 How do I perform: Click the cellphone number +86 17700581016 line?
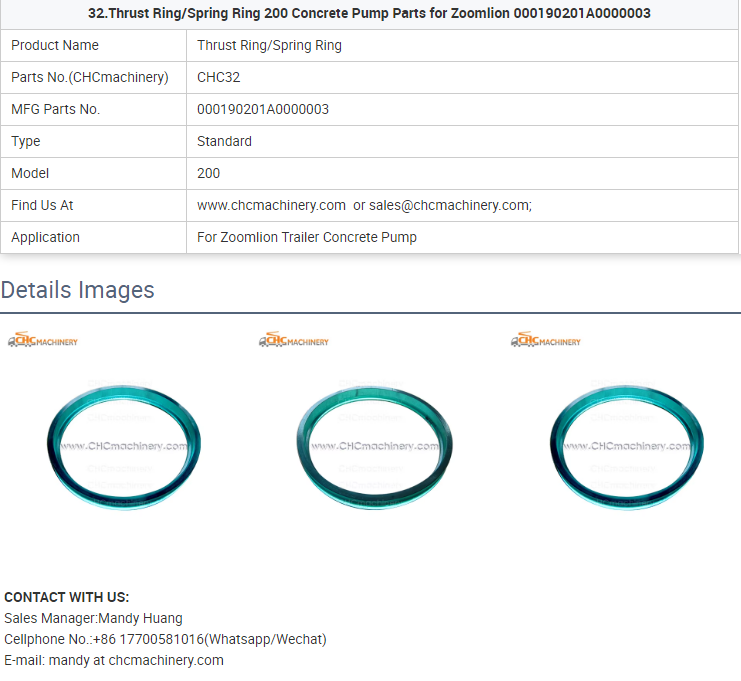[165, 639]
